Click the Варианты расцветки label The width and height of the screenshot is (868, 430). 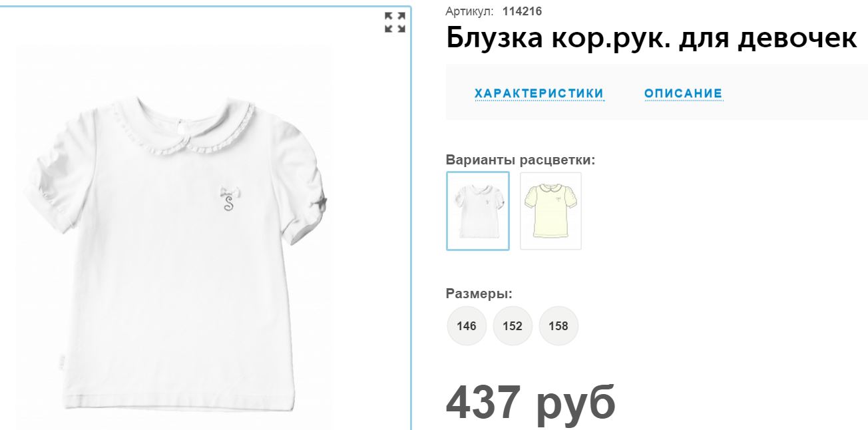point(521,160)
